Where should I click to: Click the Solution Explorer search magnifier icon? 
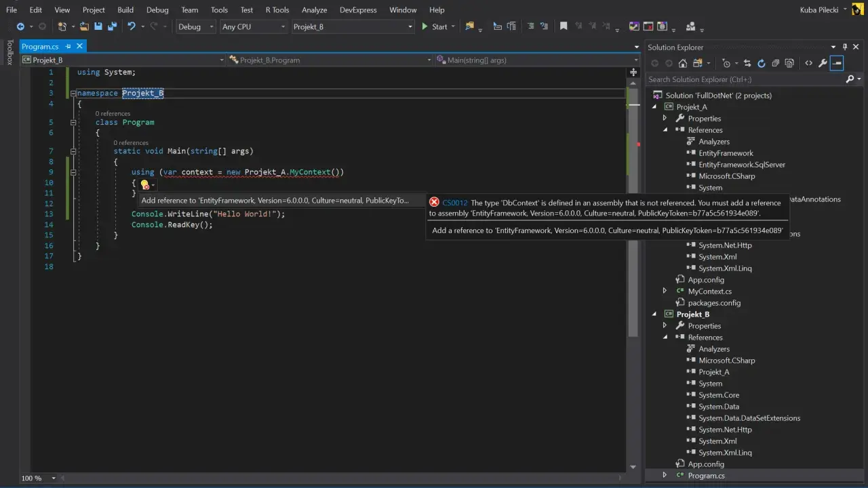(850, 79)
